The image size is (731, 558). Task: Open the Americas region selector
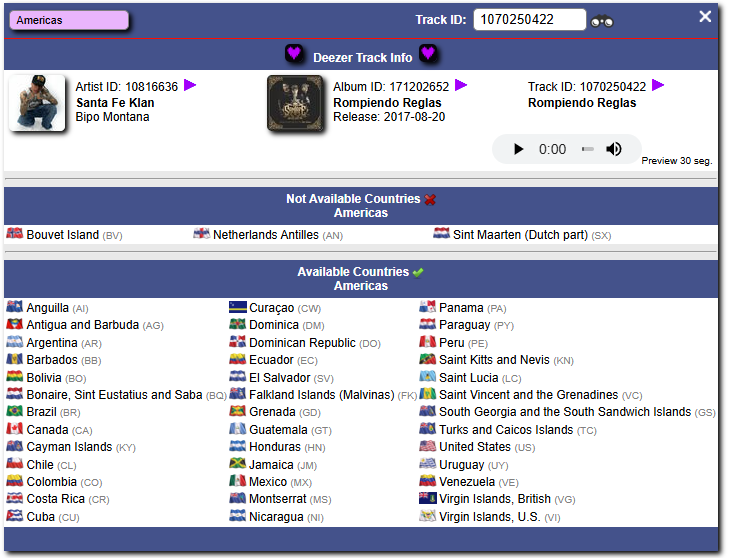tap(69, 20)
